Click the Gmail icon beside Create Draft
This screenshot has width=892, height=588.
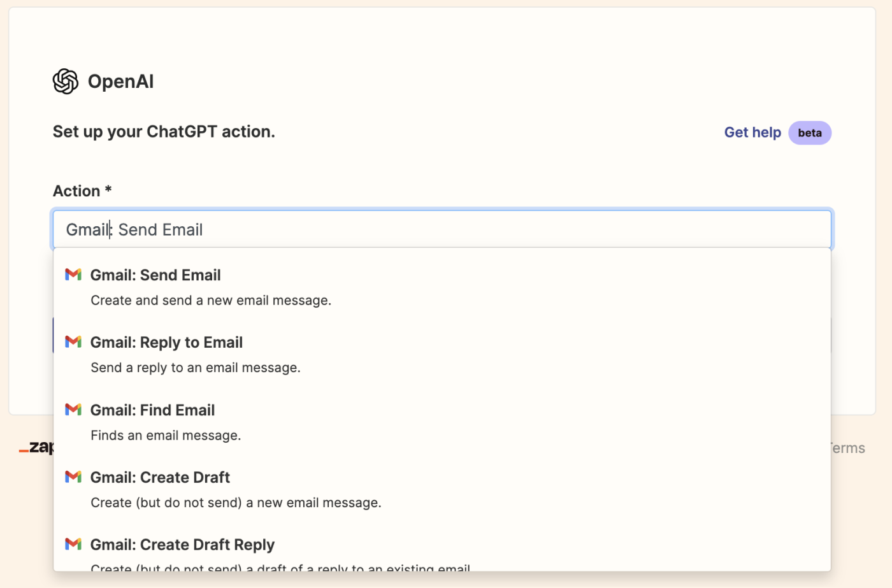coord(73,477)
